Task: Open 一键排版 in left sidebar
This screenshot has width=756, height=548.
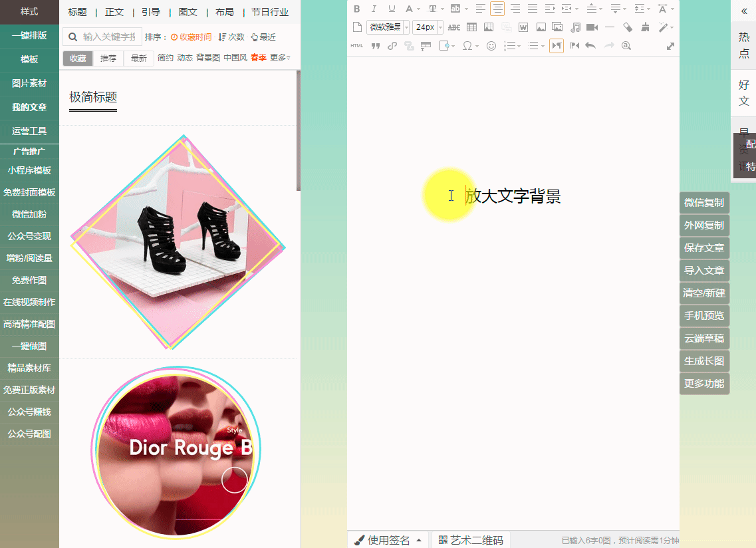Action: pyautogui.click(x=29, y=36)
